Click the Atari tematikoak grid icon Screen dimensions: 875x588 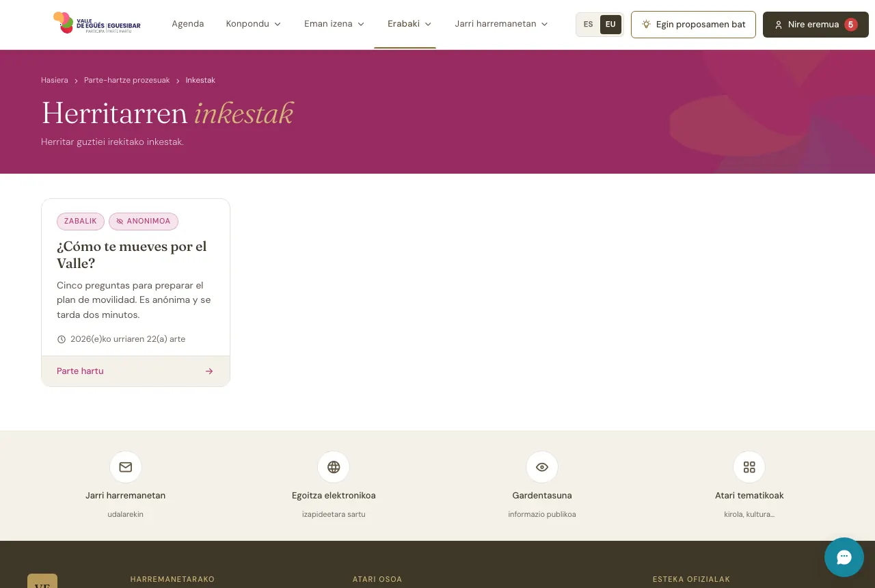point(749,467)
